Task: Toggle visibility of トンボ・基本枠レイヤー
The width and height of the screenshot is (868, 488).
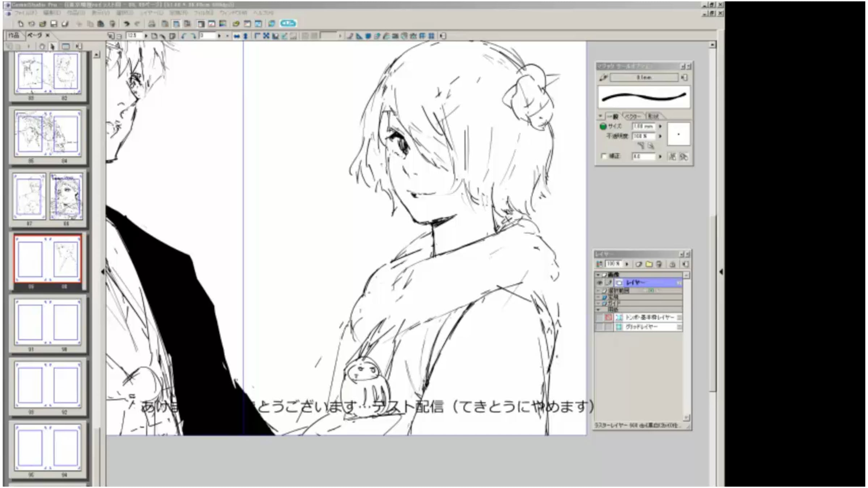Action: pos(599,317)
